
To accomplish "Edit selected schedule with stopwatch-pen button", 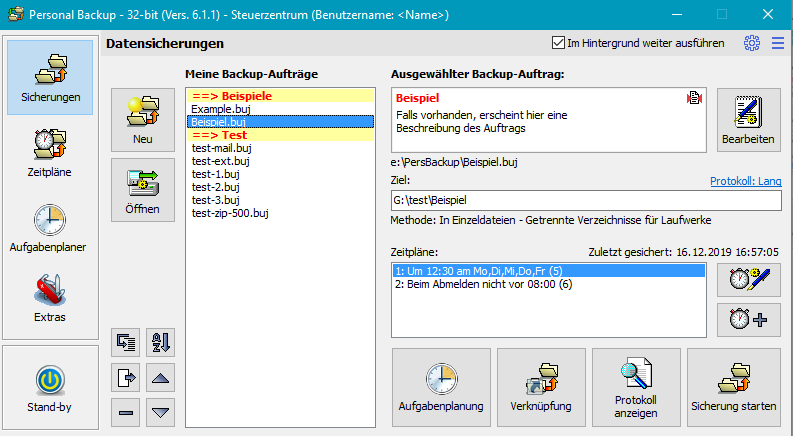I will pyautogui.click(x=748, y=280).
